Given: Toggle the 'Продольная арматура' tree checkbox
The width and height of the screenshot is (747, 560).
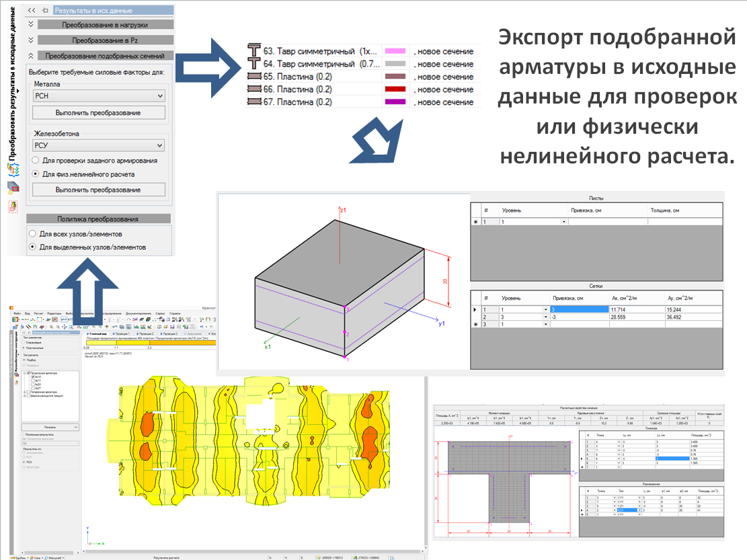Looking at the screenshot, I should 29,373.
